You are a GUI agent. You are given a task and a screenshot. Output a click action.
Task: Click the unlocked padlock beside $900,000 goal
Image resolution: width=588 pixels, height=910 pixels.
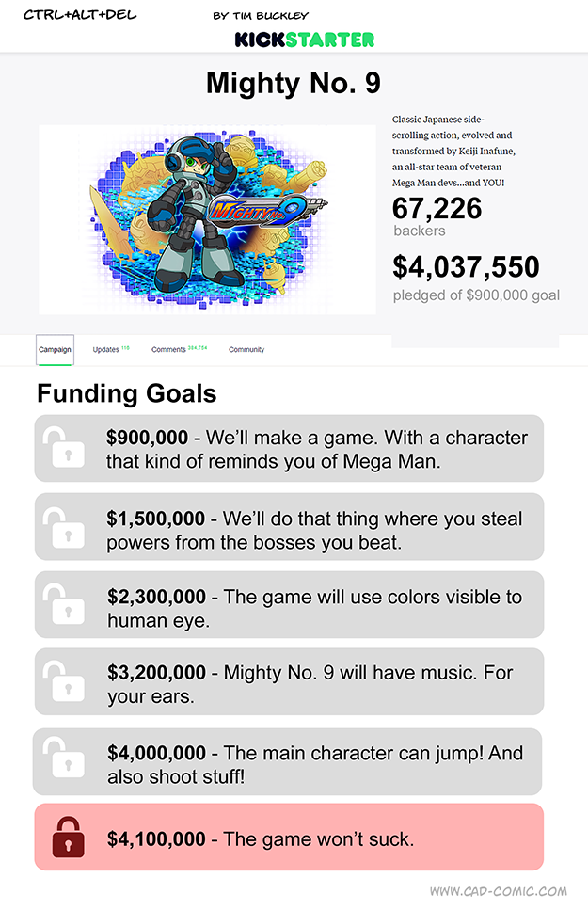(x=62, y=448)
